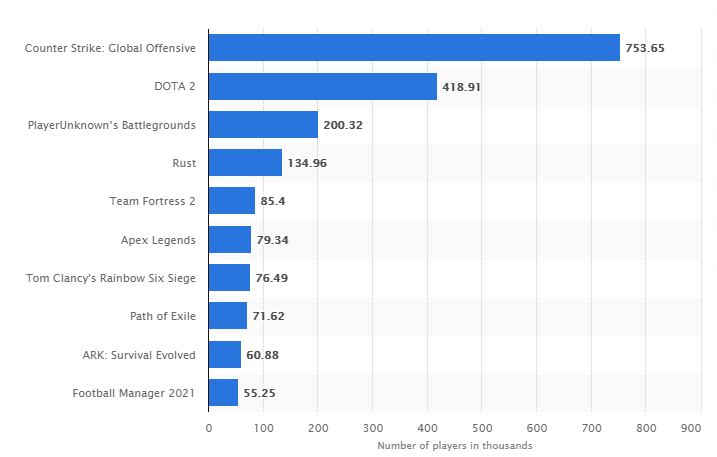Select the DOTA 2 bar
This screenshot has height=457, width=717.
coord(323,86)
